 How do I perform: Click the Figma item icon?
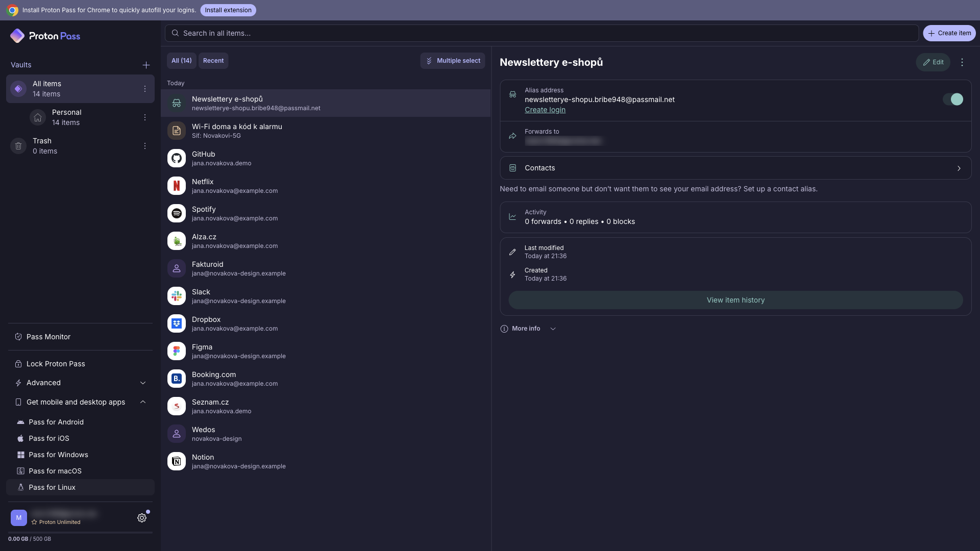(177, 351)
